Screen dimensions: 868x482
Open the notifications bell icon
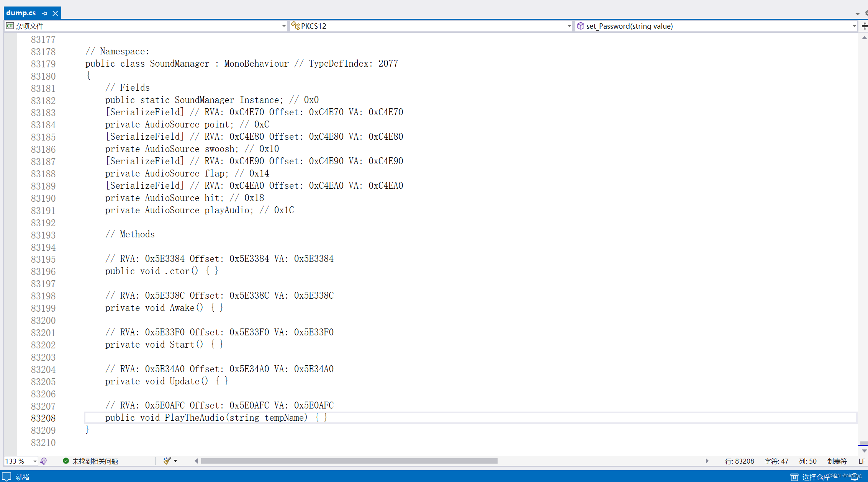coord(855,477)
